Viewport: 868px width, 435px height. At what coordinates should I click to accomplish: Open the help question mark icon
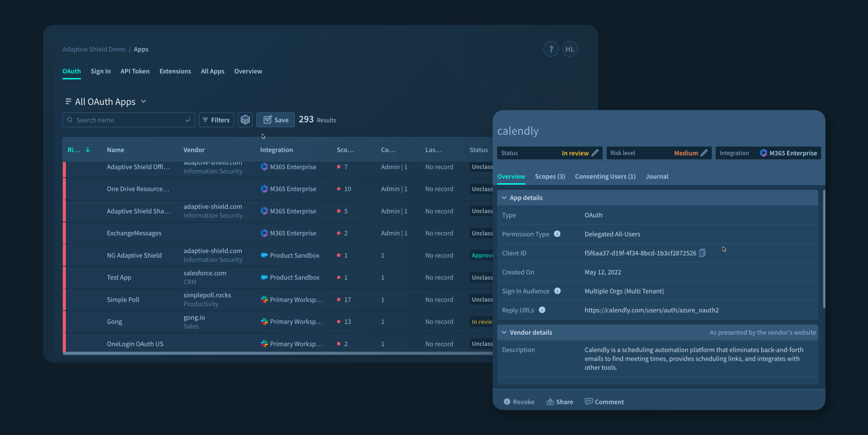[551, 49]
